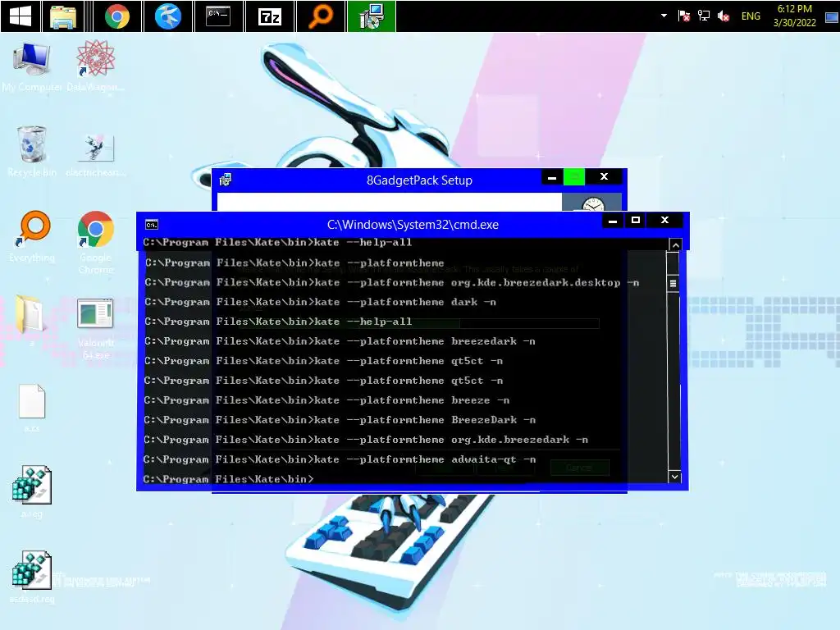Select Google Chrome desktop shortcut
The image size is (840, 630).
(x=95, y=242)
